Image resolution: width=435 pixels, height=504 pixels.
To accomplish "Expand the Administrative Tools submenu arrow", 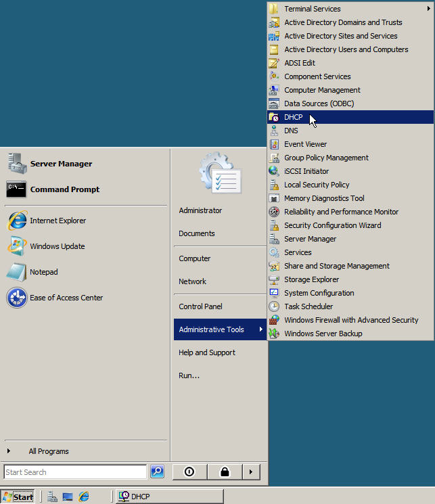I will point(260,329).
